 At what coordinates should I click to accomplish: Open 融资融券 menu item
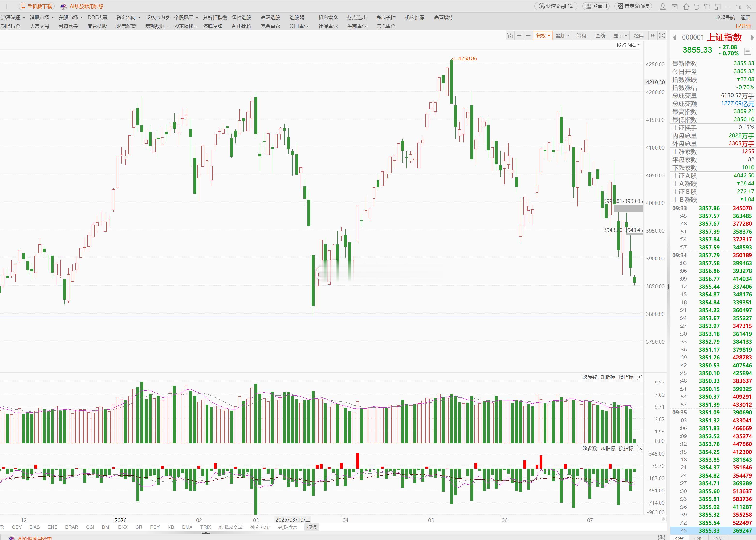click(x=68, y=26)
